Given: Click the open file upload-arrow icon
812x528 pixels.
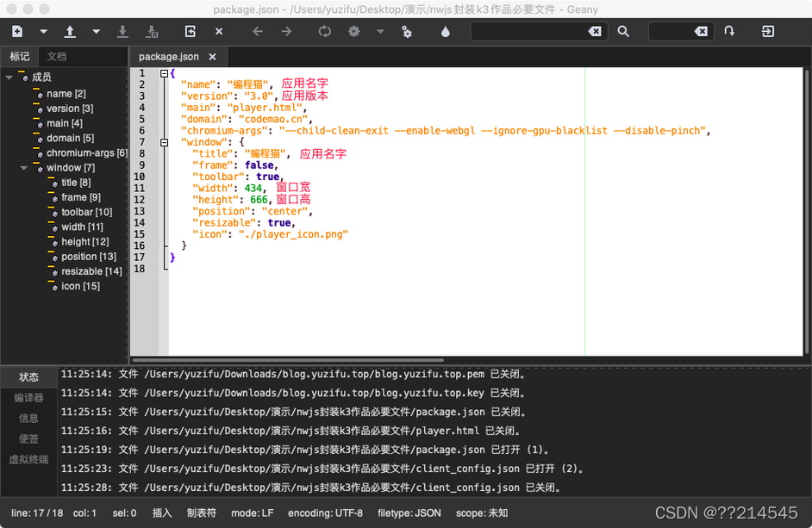Looking at the screenshot, I should 70,32.
